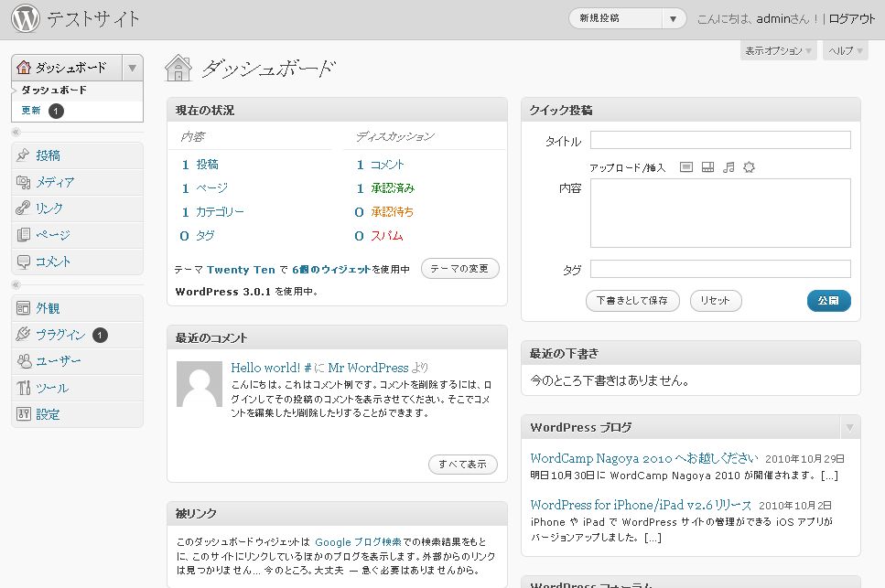Viewport: 885px width, 588px height.
Task: Click the plugin update count badge
Action: (100, 336)
